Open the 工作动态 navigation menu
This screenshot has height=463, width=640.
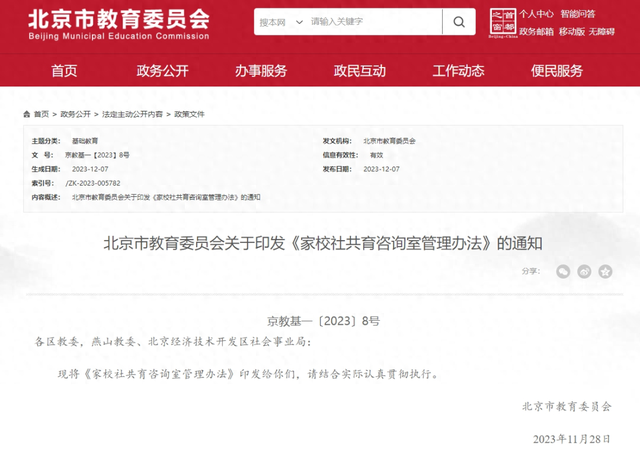click(x=458, y=71)
